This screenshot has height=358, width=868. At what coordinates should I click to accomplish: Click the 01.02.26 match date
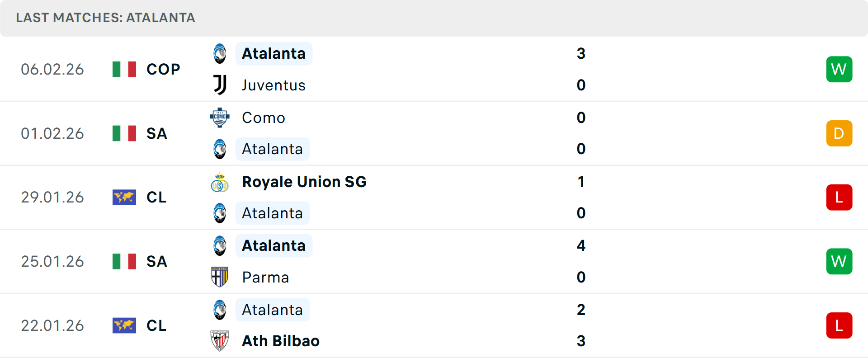(x=52, y=133)
